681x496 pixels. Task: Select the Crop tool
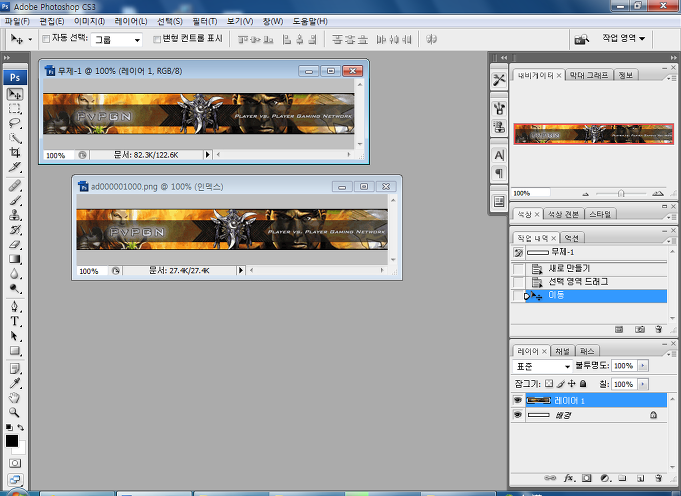pos(15,152)
